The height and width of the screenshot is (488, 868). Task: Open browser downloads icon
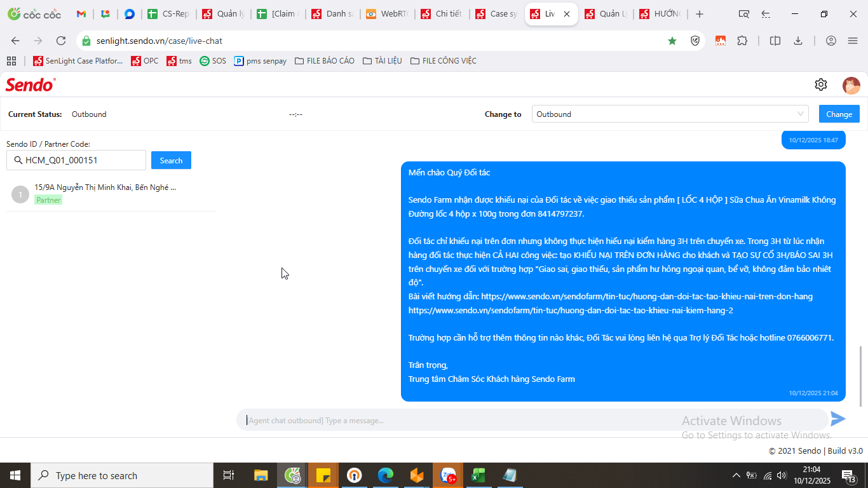pyautogui.click(x=798, y=41)
